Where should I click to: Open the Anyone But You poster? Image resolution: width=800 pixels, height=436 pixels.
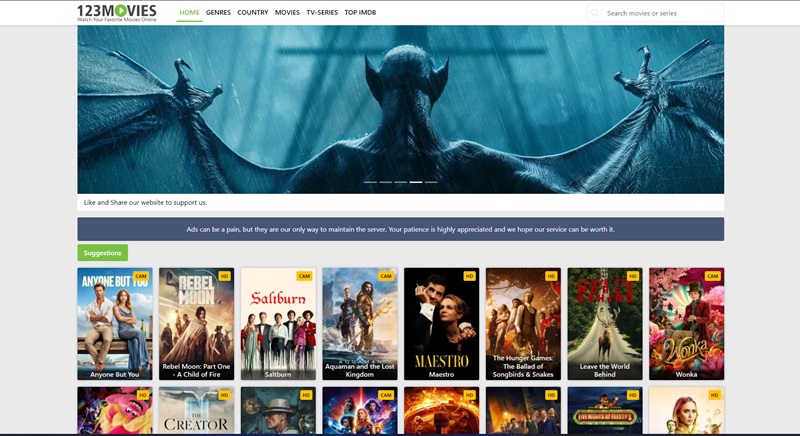pos(115,324)
